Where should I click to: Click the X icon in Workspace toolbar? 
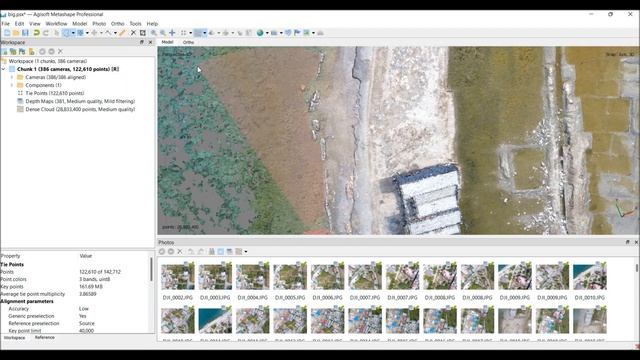pos(60,51)
